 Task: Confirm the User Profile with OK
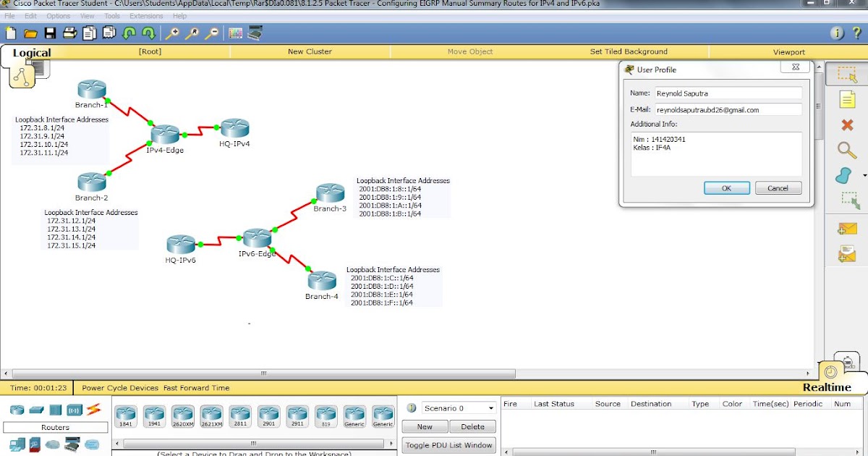pos(726,187)
